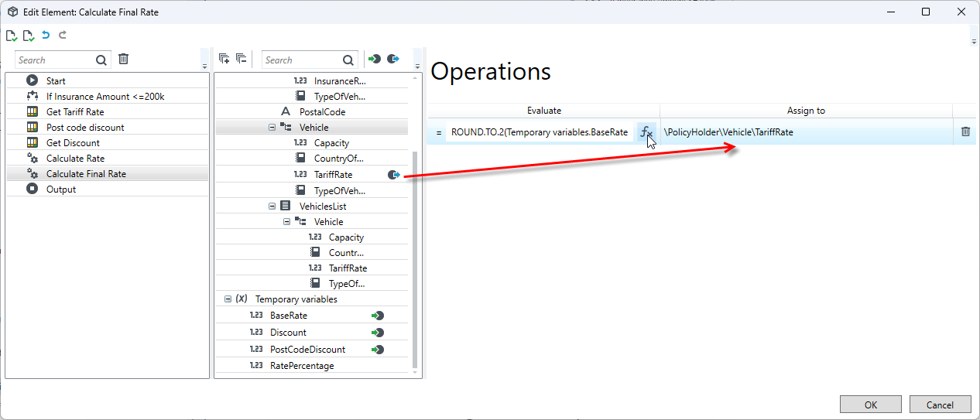980x420 pixels.
Task: Click the Get Discount table icon
Action: click(32, 142)
